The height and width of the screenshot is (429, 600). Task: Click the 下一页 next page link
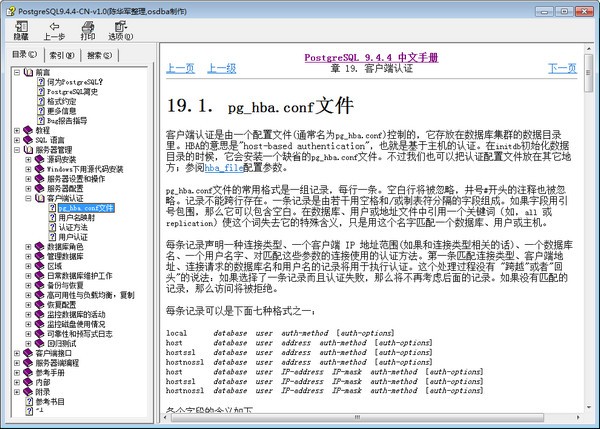click(561, 68)
